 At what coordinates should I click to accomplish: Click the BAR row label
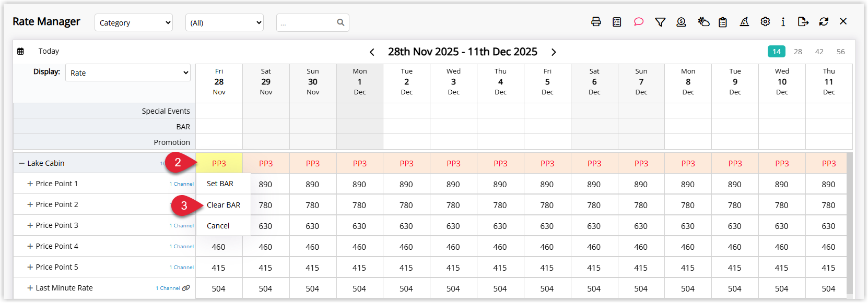click(x=183, y=127)
